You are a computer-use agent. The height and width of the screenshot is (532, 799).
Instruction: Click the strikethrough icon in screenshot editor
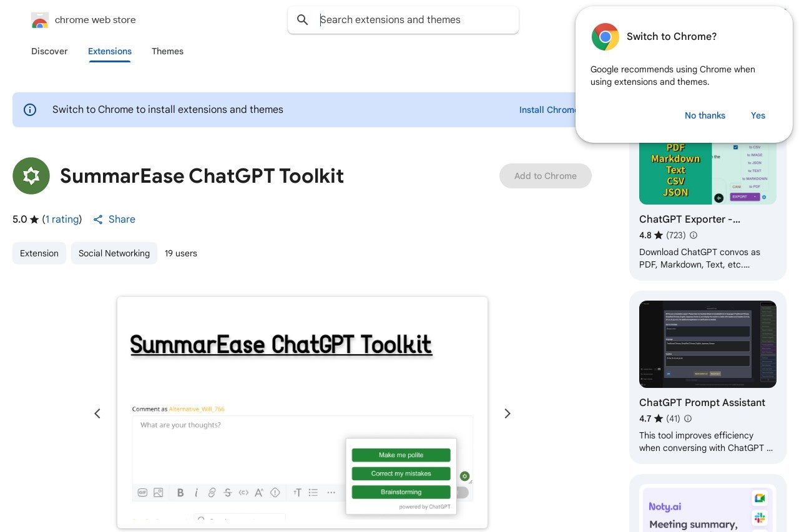point(227,493)
